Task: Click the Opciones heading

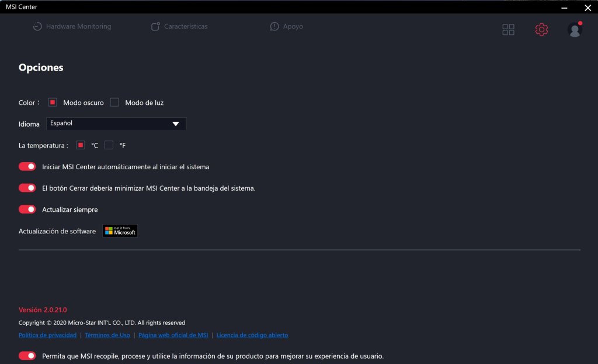Action: coord(41,68)
